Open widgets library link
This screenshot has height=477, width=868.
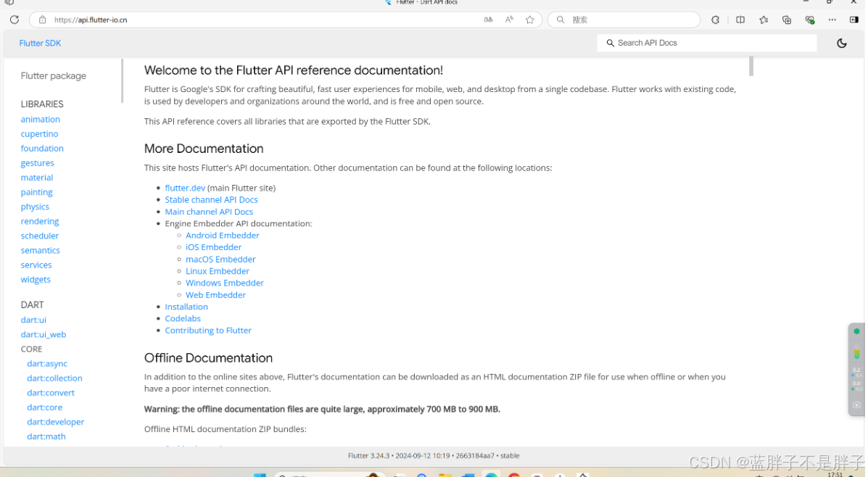pos(36,279)
